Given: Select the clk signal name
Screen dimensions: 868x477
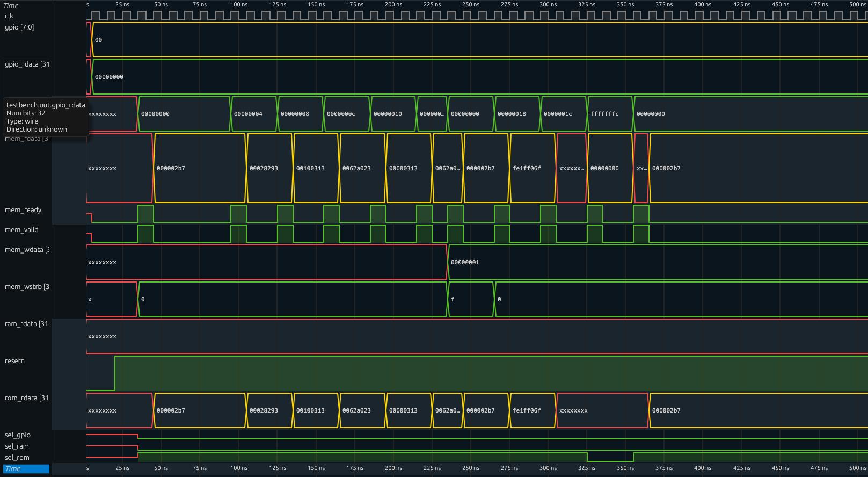Looking at the screenshot, I should (9, 16).
